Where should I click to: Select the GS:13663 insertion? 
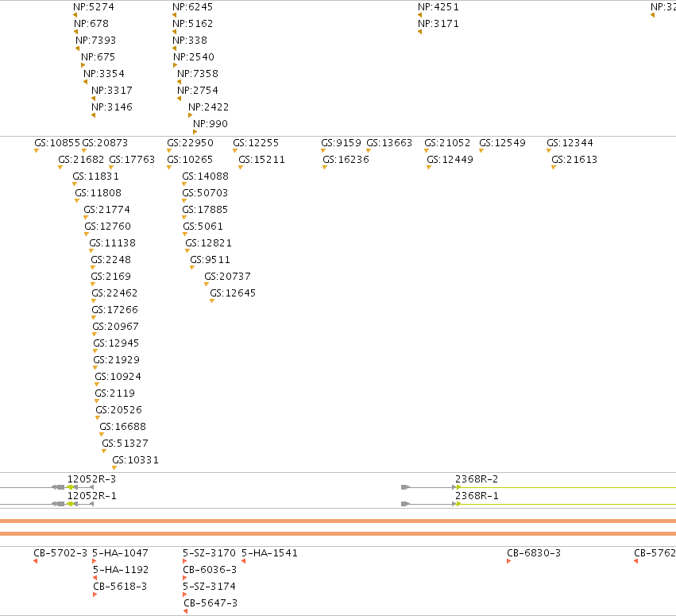click(x=389, y=143)
